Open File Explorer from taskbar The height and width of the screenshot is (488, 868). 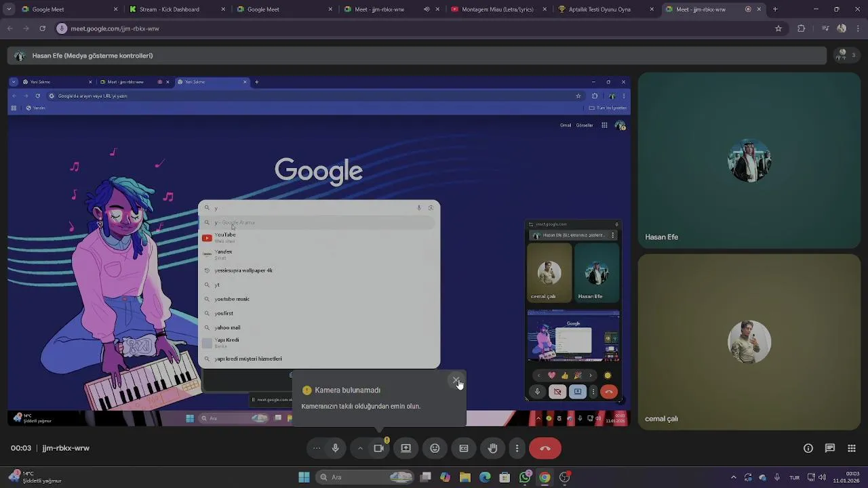coord(465,477)
